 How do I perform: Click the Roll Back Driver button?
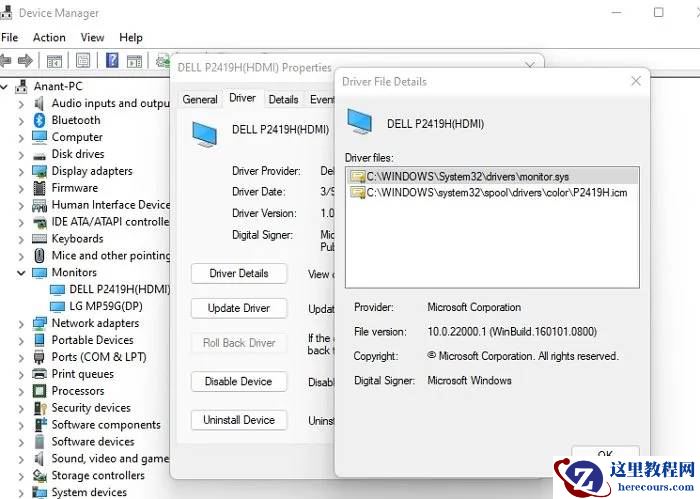tap(239, 343)
